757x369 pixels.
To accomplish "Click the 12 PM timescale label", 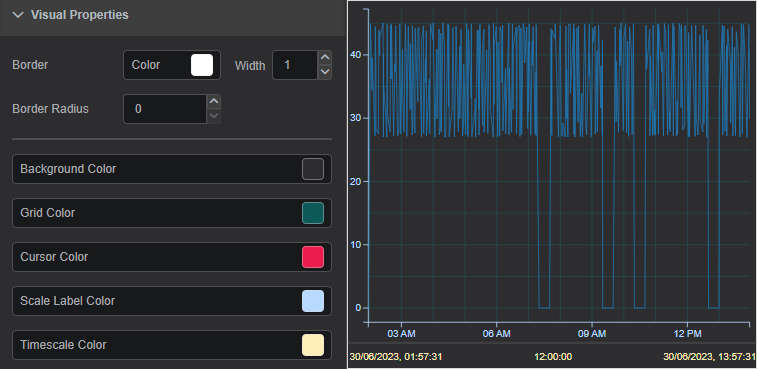I will click(x=687, y=334).
